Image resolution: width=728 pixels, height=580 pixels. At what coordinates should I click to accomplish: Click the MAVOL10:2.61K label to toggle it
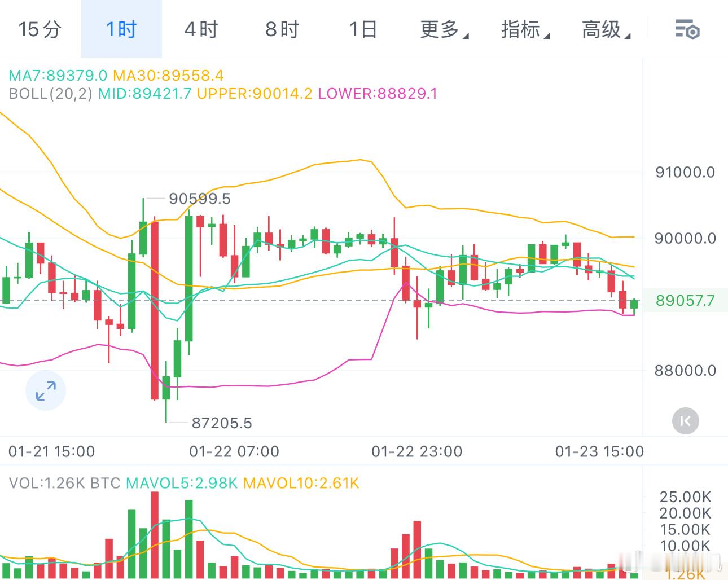(x=301, y=484)
